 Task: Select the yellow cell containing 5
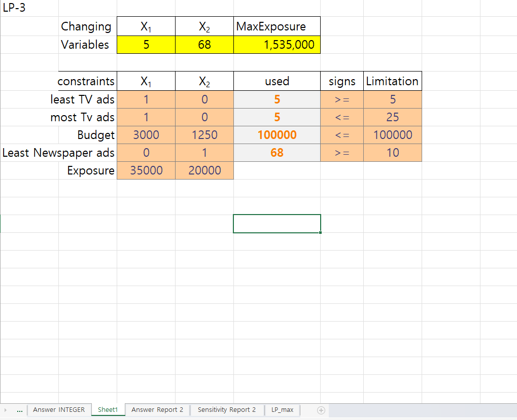146,45
